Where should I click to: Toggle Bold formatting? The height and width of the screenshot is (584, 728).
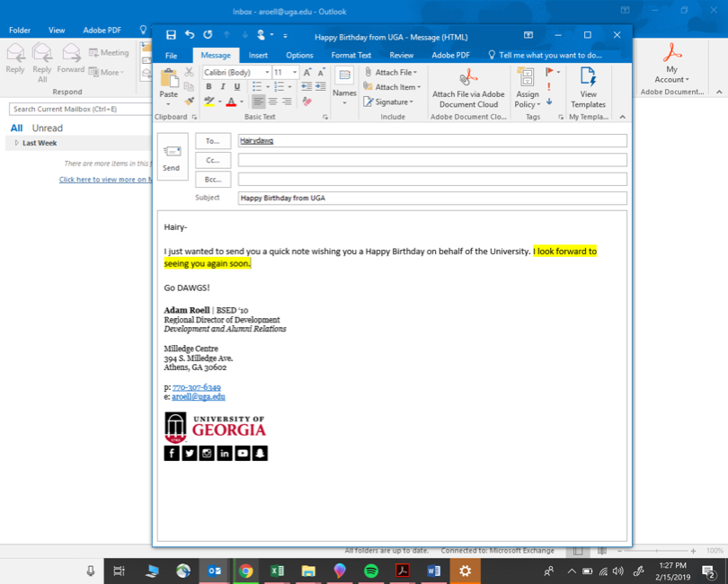[209, 86]
